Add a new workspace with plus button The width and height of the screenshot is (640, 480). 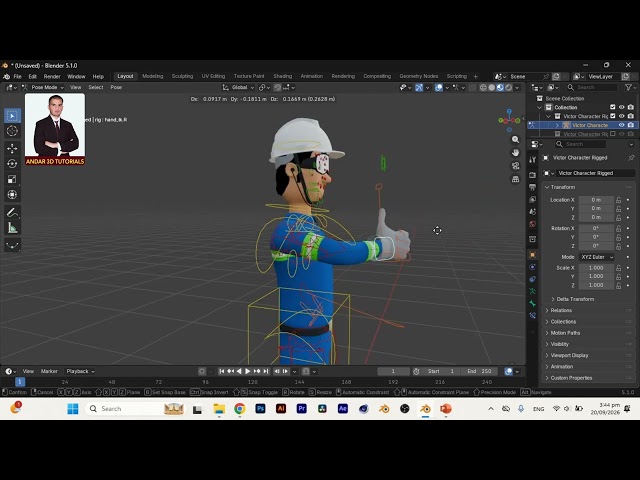tap(476, 76)
